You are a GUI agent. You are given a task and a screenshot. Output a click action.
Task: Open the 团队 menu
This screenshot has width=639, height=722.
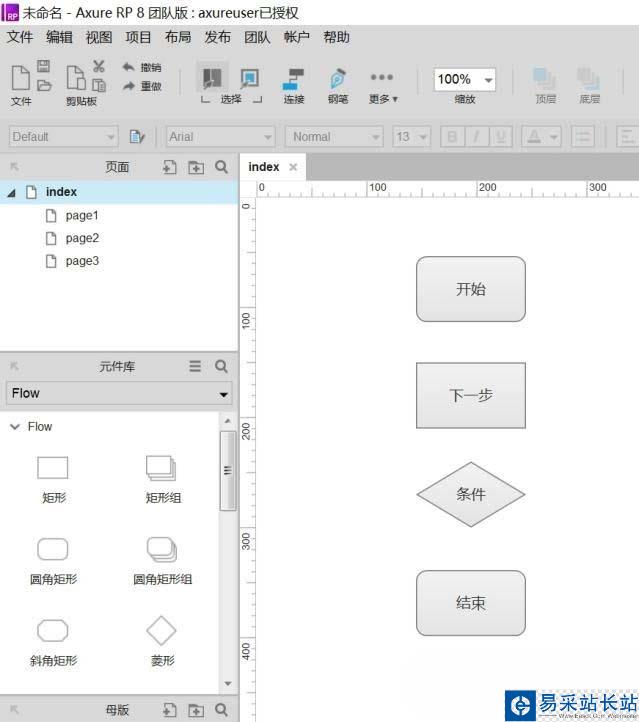pos(257,37)
